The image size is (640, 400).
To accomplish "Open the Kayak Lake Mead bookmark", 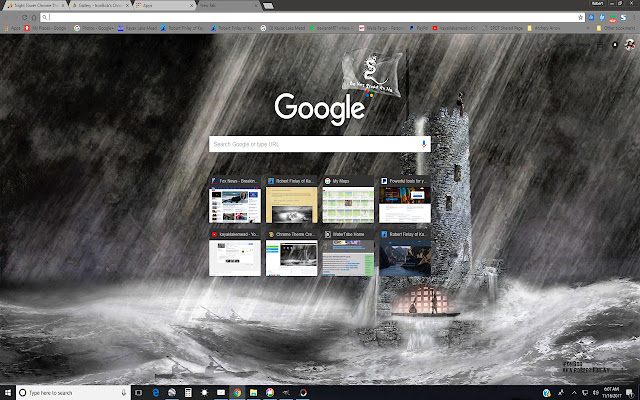I will 138,28.
